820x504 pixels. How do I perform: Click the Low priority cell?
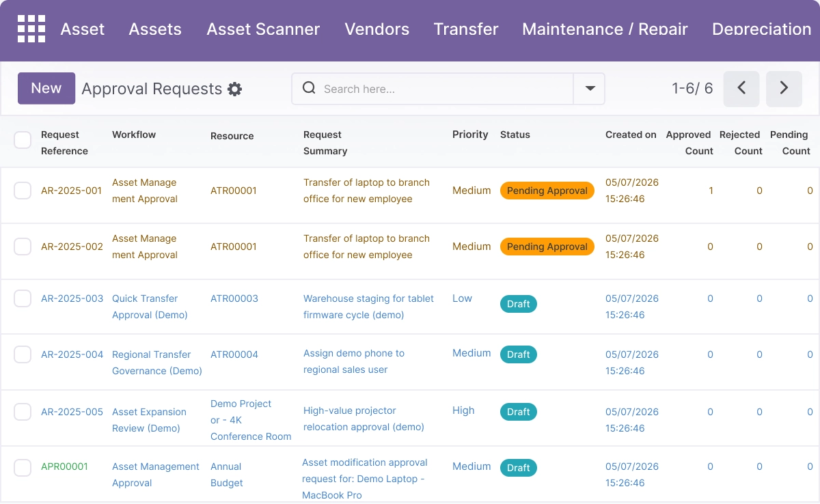[462, 298]
